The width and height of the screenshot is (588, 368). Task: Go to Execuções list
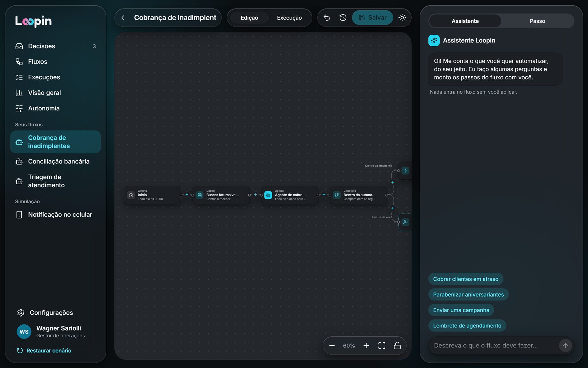(55, 77)
